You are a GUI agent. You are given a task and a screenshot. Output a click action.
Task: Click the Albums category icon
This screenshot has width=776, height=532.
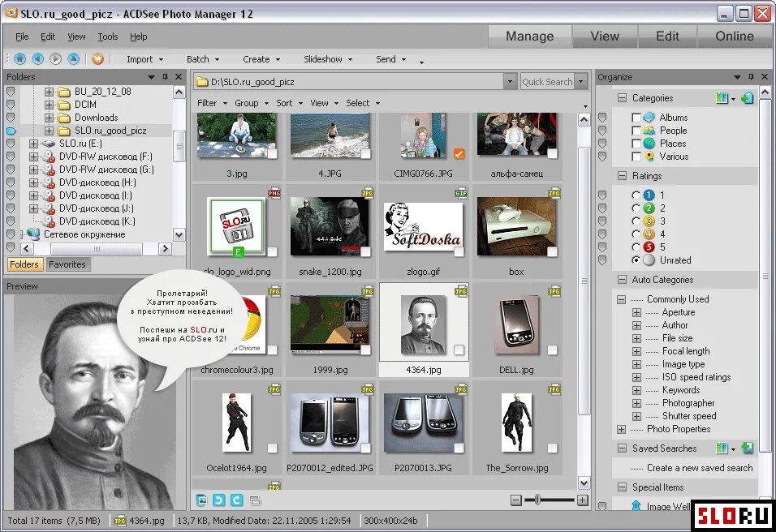click(x=649, y=117)
